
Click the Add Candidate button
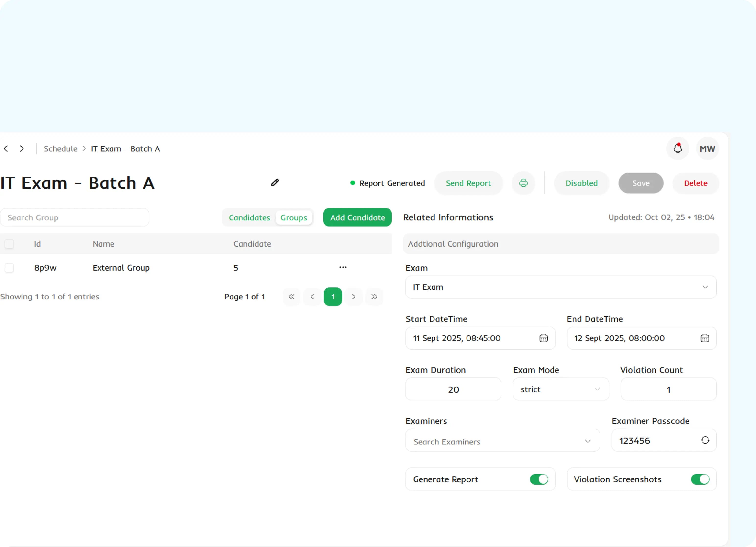[x=357, y=217]
